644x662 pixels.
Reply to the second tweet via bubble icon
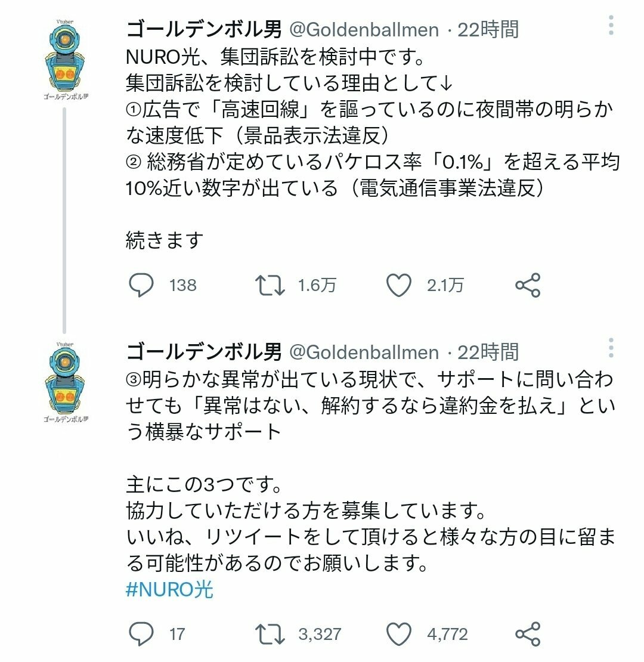click(x=141, y=634)
